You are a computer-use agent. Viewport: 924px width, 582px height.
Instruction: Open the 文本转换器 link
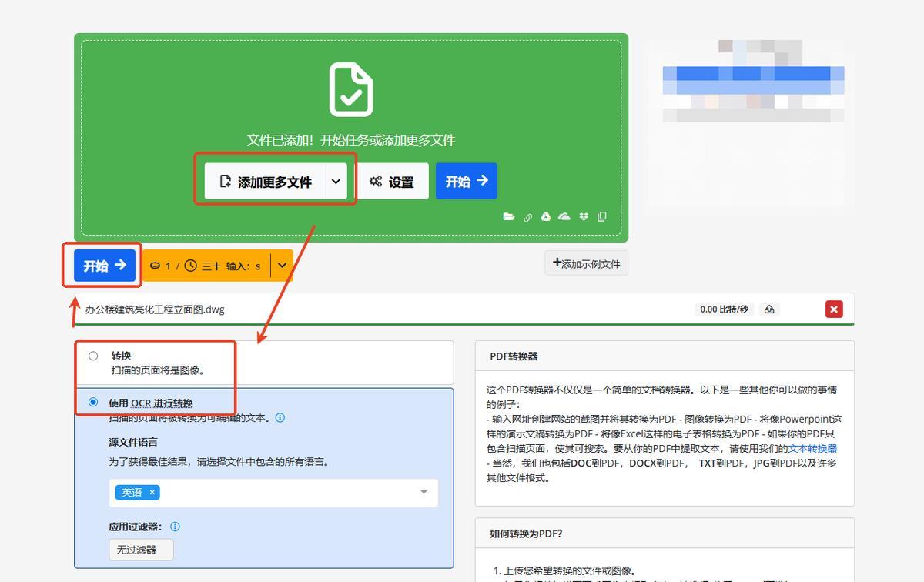coord(812,448)
